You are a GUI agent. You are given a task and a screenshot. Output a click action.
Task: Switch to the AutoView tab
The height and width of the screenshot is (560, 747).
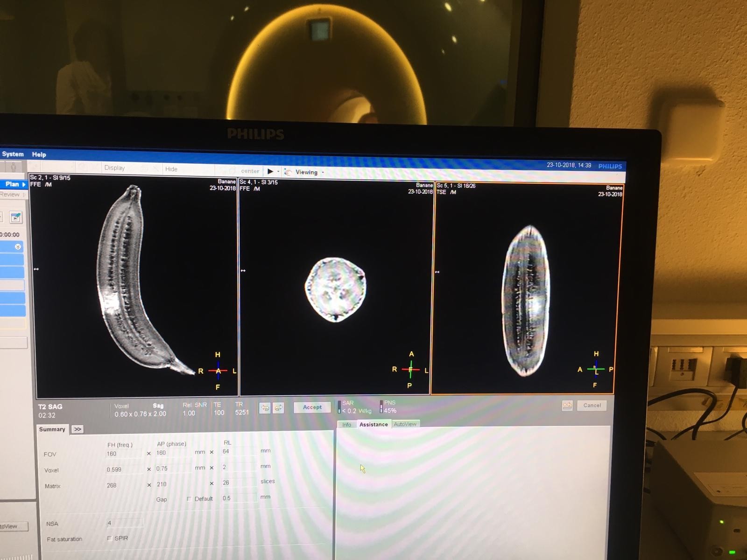(405, 424)
